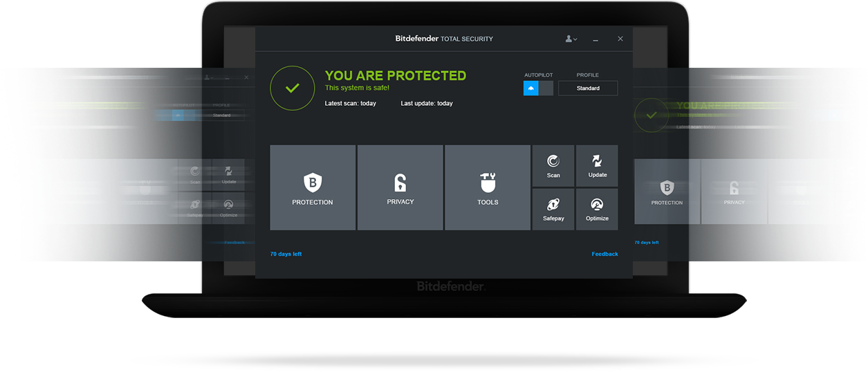The width and height of the screenshot is (868, 372).
Task: Click the Feedback link
Action: tap(605, 254)
